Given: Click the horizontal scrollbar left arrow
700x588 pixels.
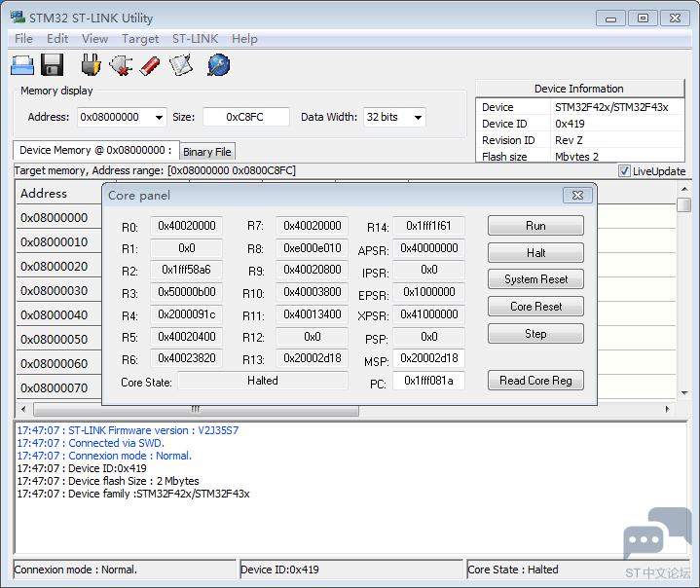Looking at the screenshot, I should tap(23, 409).
